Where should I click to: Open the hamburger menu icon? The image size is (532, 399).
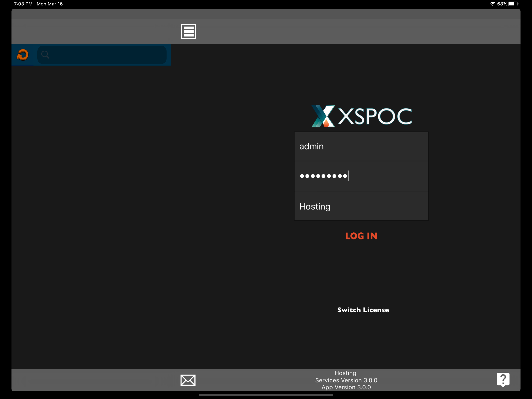click(x=188, y=32)
